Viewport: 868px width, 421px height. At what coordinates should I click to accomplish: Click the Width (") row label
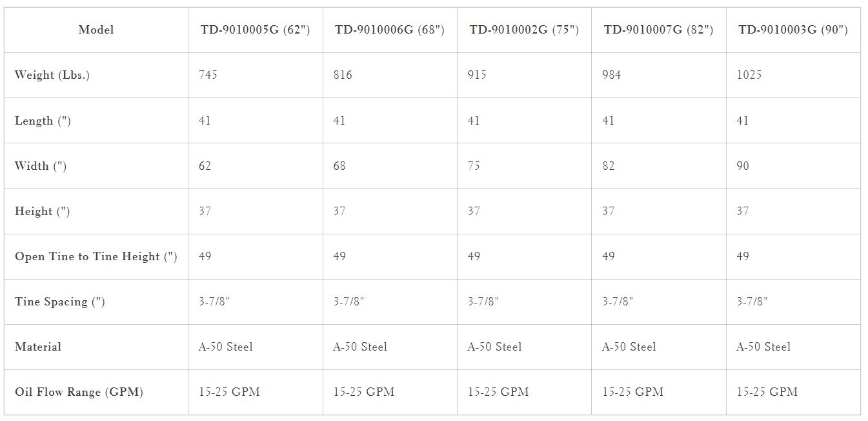point(41,166)
